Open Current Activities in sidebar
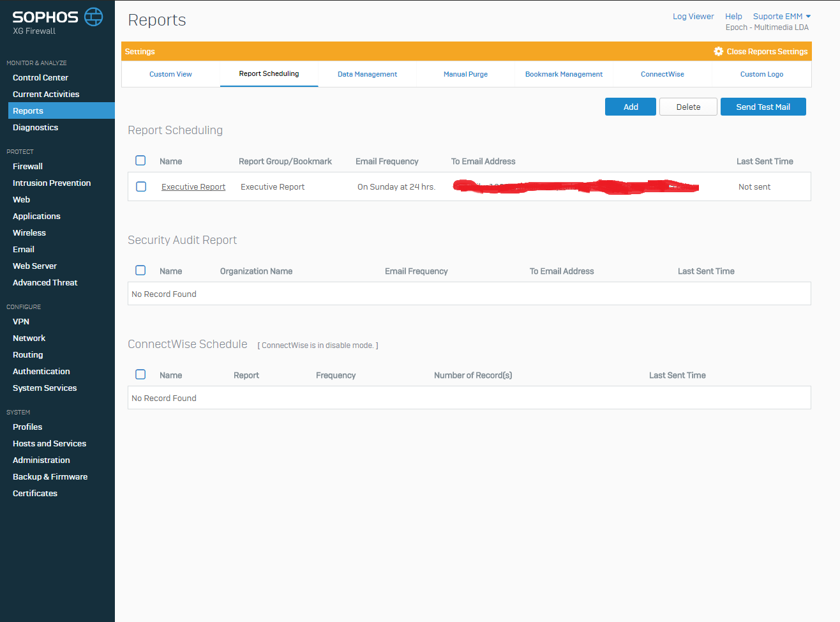The image size is (840, 622). [46, 94]
